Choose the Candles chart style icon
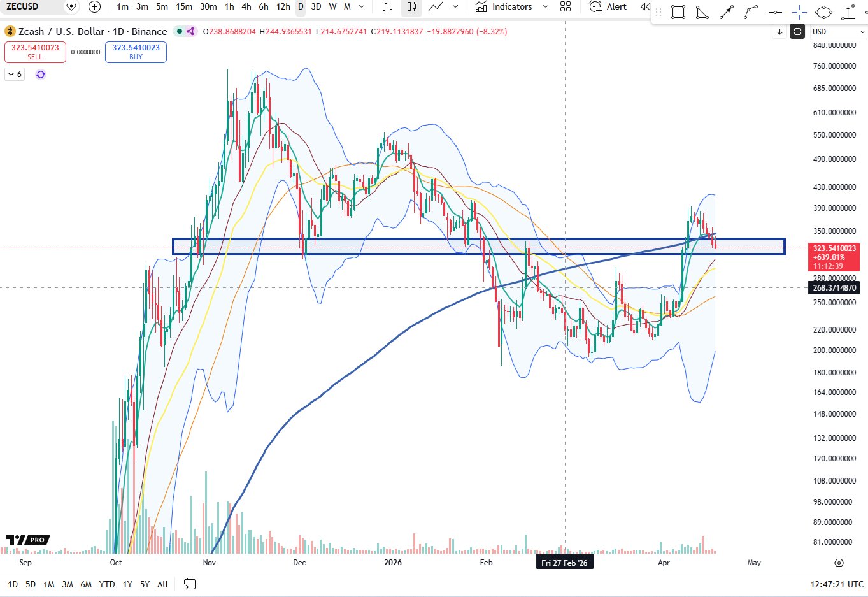Viewport: 868px width, 597px height. pyautogui.click(x=411, y=6)
